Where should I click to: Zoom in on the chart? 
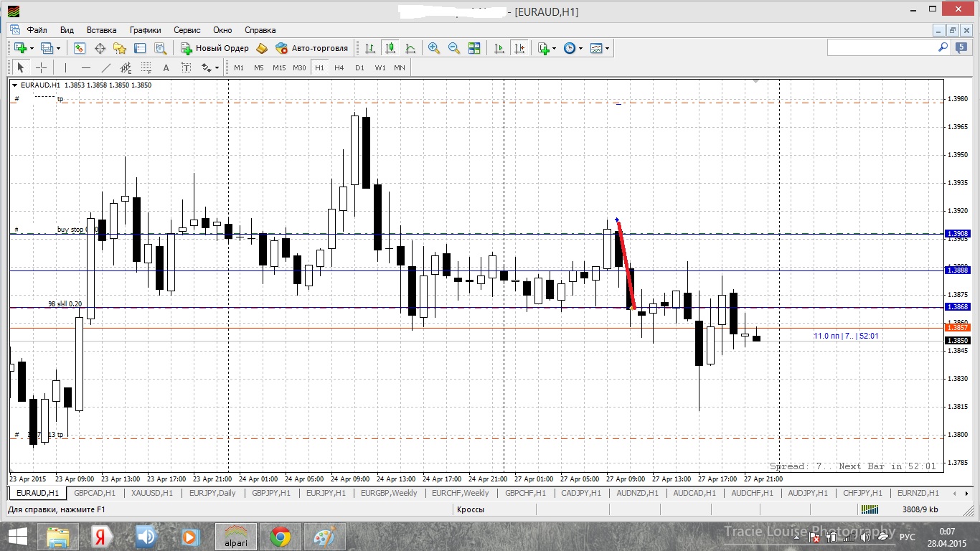tap(434, 48)
